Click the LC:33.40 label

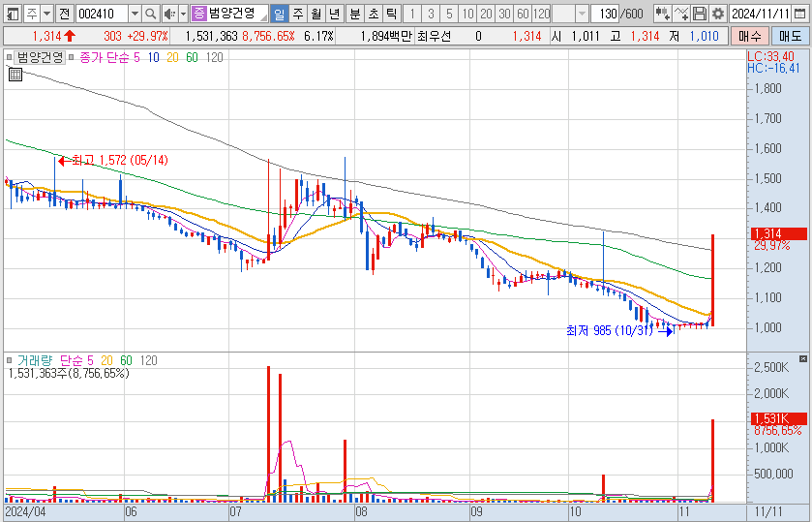[770, 57]
